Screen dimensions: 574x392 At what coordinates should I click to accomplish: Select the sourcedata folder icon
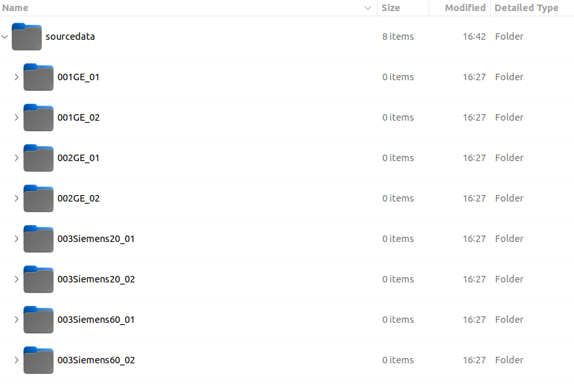pyautogui.click(x=26, y=37)
